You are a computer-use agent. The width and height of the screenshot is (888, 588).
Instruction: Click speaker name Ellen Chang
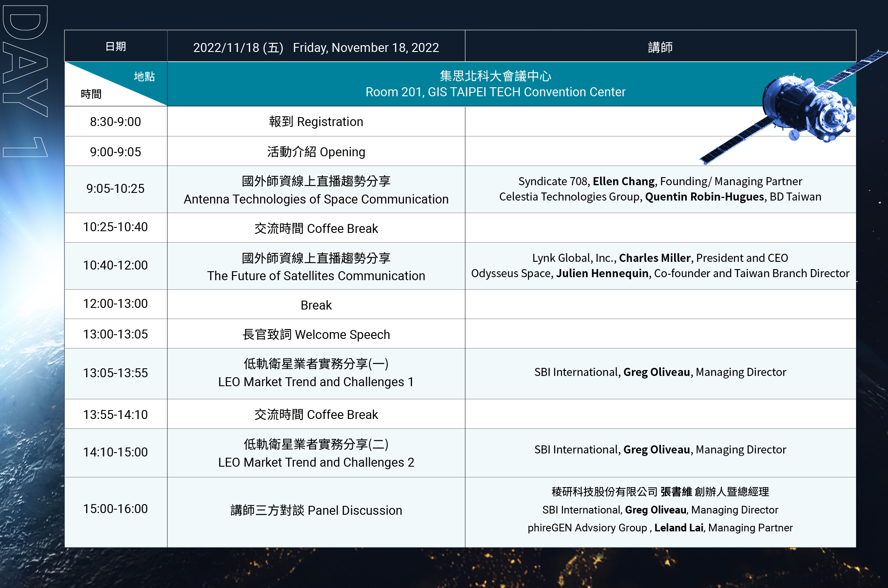623,181
